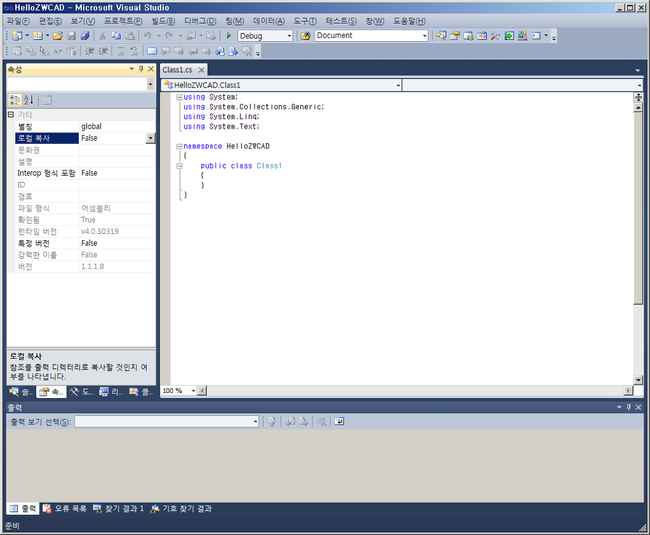Screen dimensions: 650x535
Task: Collapse the using directives block
Action: tap(179, 97)
